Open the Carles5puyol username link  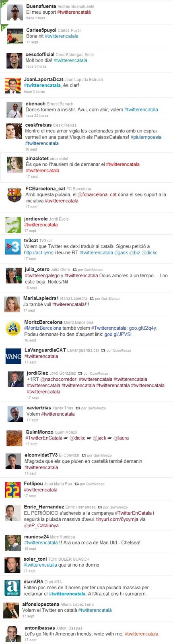pos(41,30)
